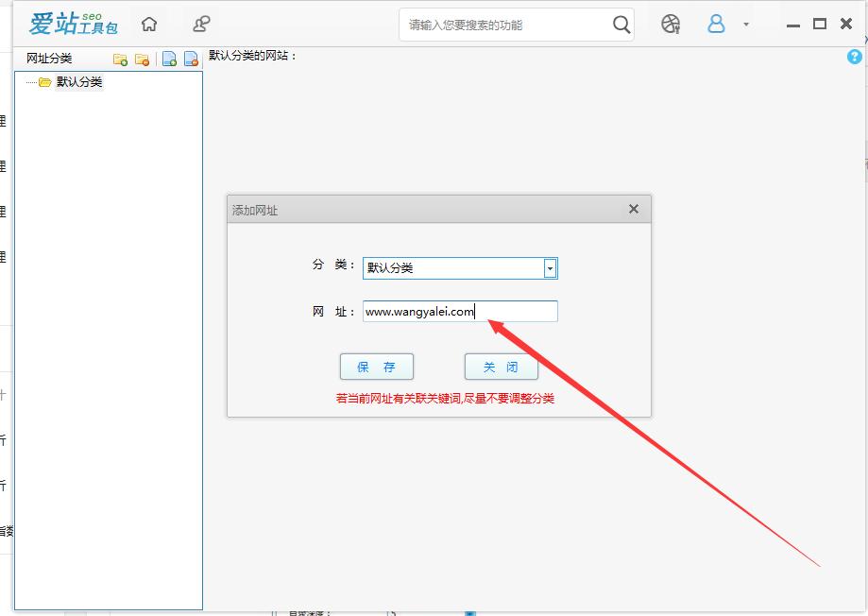Screen dimensions: 868x616
Task: Click the globe network icon
Action: point(671,23)
